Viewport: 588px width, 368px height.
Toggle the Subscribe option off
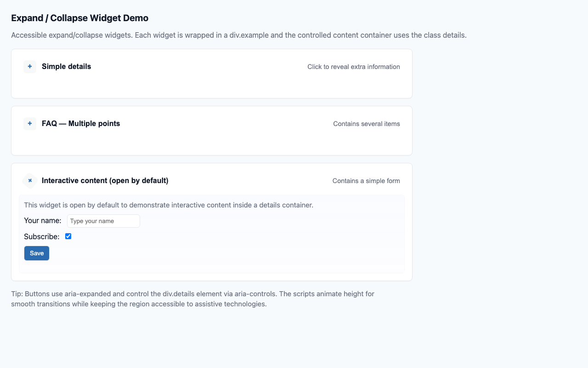[x=68, y=236]
